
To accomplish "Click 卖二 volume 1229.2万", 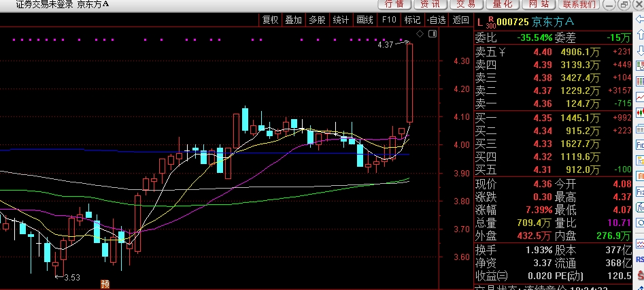I will coord(580,91).
